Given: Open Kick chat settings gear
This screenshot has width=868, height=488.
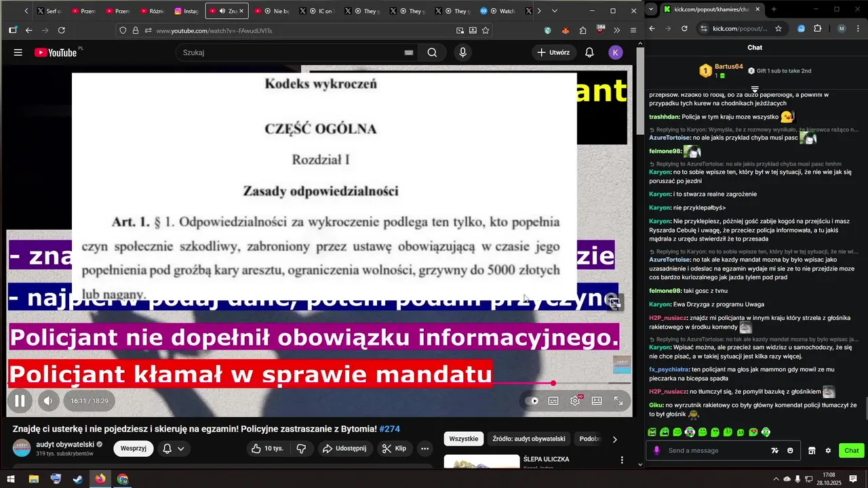Looking at the screenshot, I should [x=828, y=451].
